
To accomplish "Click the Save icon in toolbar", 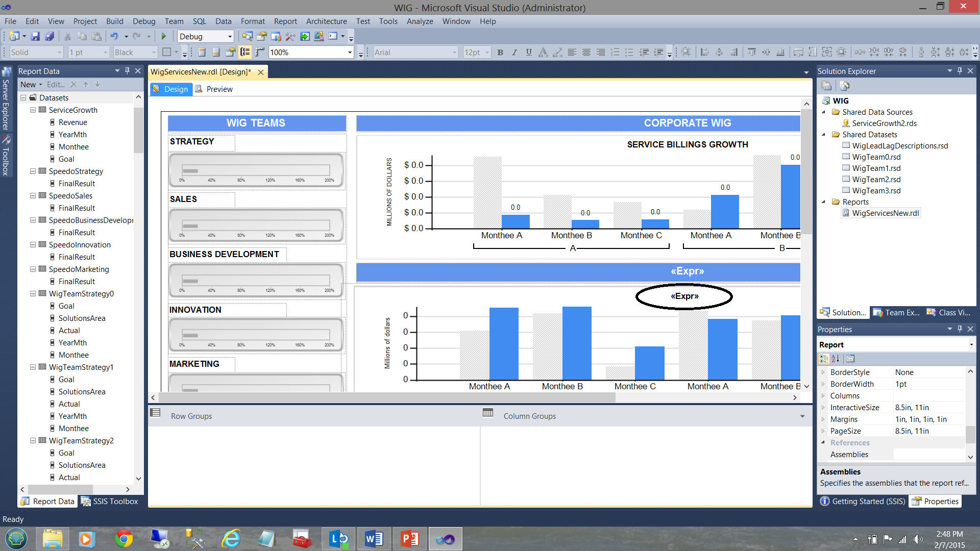I will point(35,36).
